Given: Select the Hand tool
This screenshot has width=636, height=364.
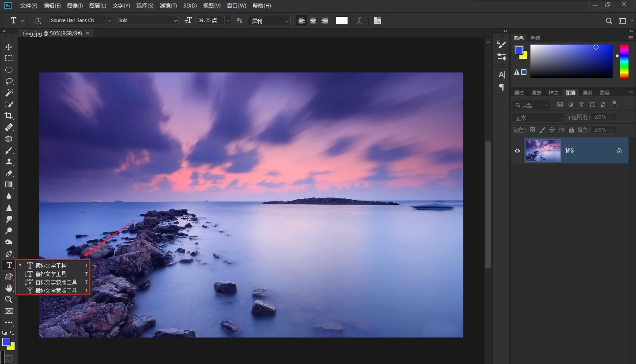Looking at the screenshot, I should click(x=8, y=288).
